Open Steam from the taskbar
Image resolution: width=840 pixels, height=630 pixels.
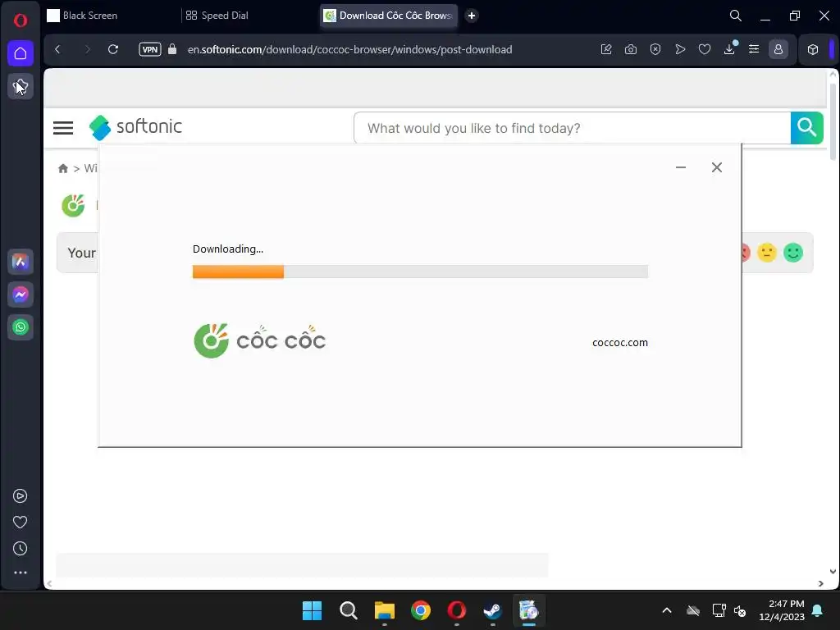pos(492,610)
